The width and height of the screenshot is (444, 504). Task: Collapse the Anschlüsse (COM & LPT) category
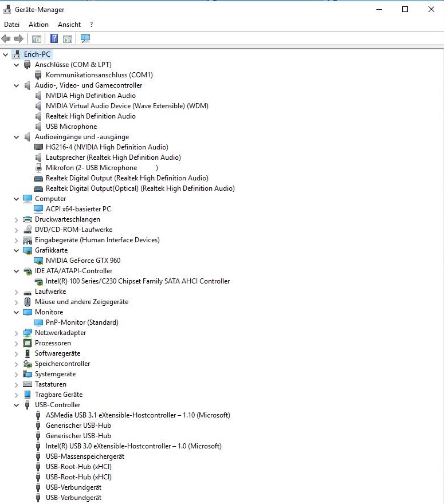17,65
